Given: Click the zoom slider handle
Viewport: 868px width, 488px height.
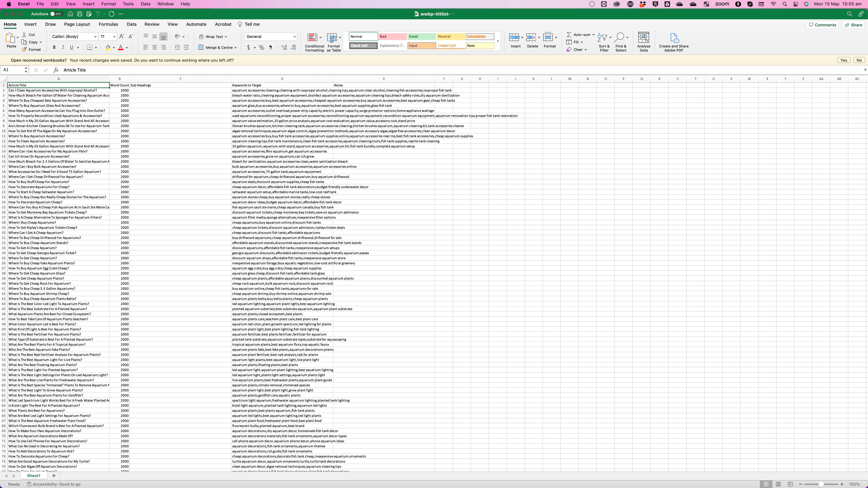Looking at the screenshot, I should 821,484.
